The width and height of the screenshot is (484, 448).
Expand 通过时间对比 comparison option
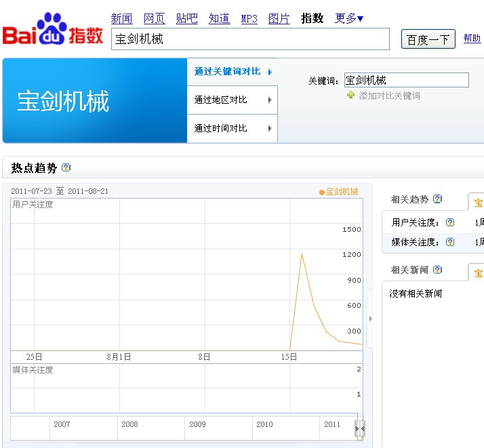click(x=232, y=129)
